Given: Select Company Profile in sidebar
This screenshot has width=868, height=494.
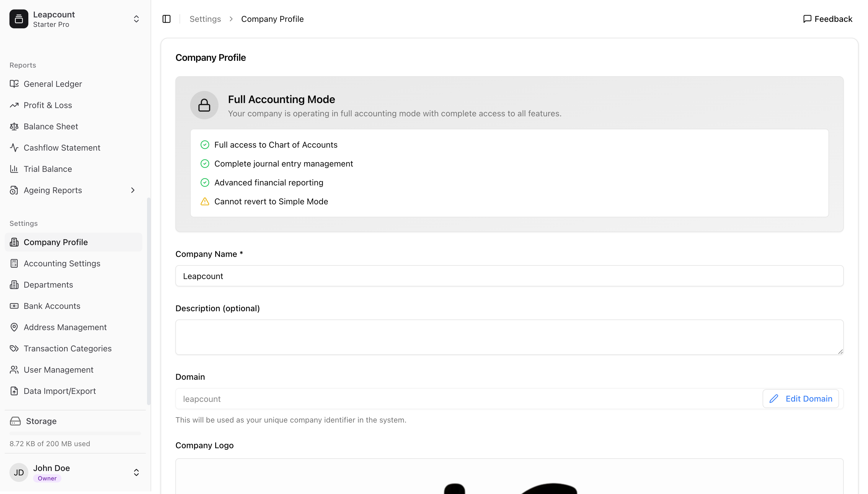Looking at the screenshot, I should pyautogui.click(x=73, y=242).
